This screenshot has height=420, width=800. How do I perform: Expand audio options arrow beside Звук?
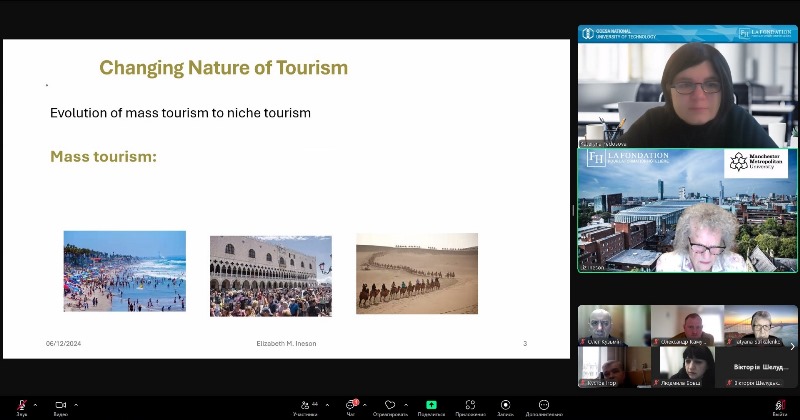[36, 405]
